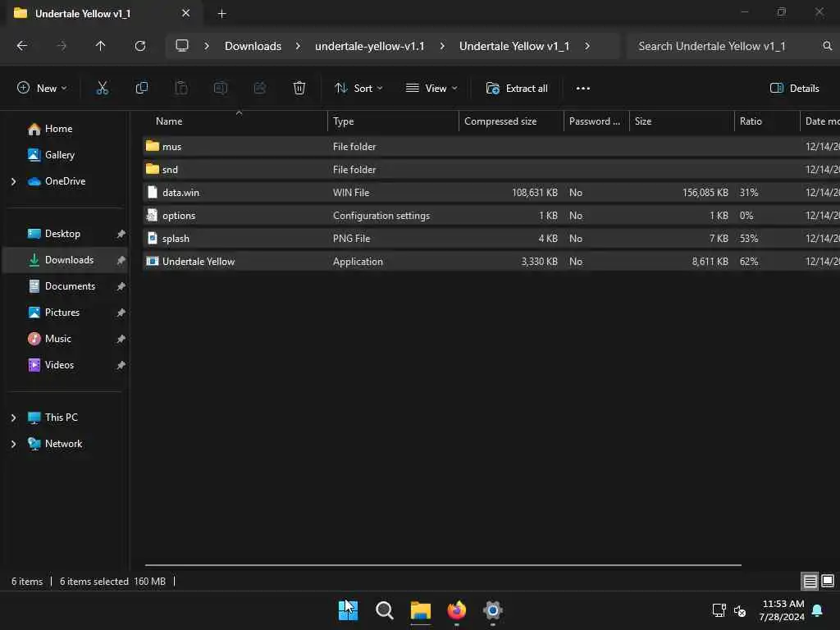
Task: Open the View dropdown
Action: pos(431,89)
